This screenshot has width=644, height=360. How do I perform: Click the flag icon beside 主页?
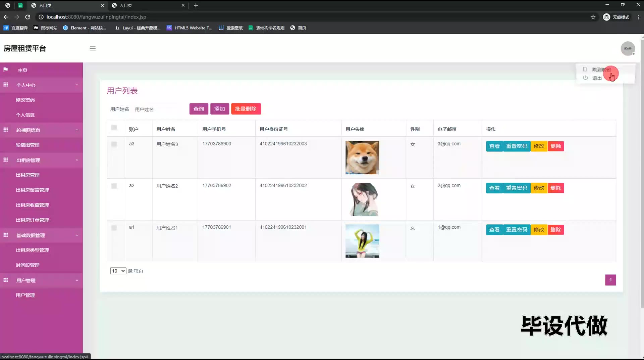[x=6, y=70]
